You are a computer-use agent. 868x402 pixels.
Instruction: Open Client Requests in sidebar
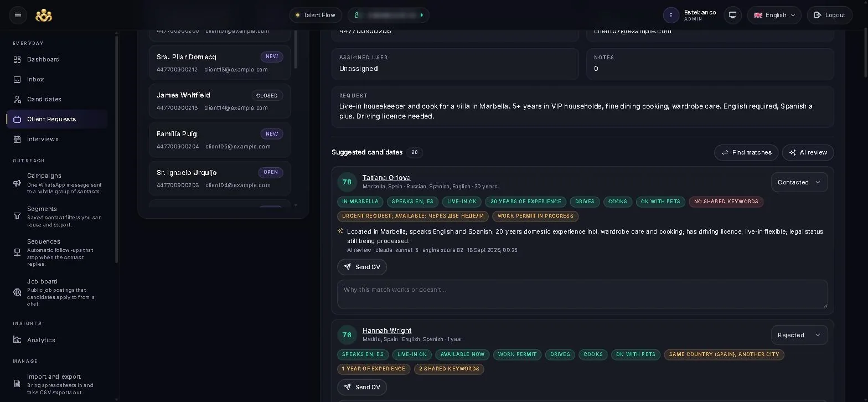[57, 119]
